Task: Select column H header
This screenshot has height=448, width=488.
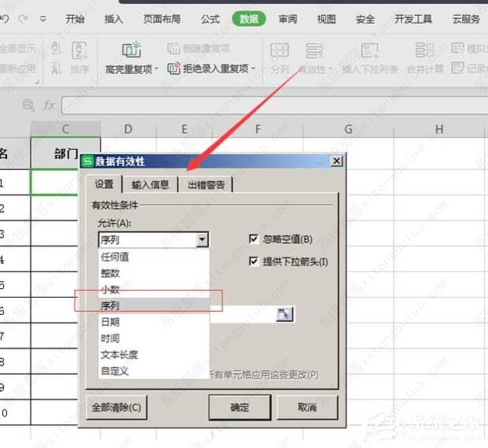Action: pos(439,129)
